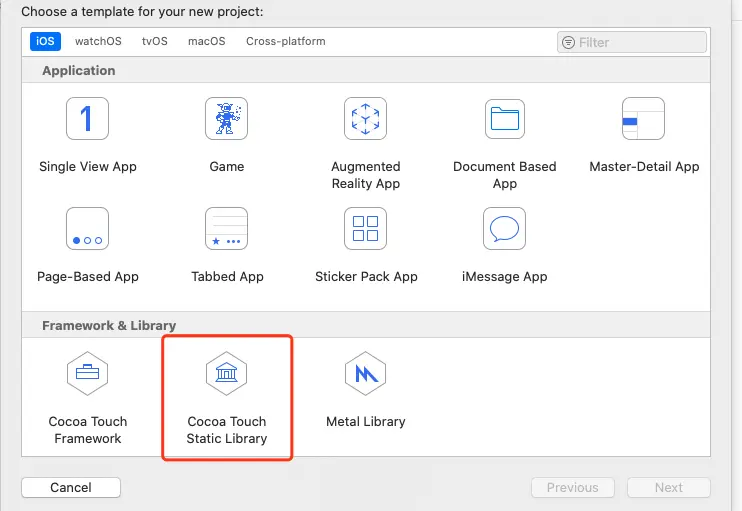Pick the Augmented Reality App cube icon

[365, 118]
